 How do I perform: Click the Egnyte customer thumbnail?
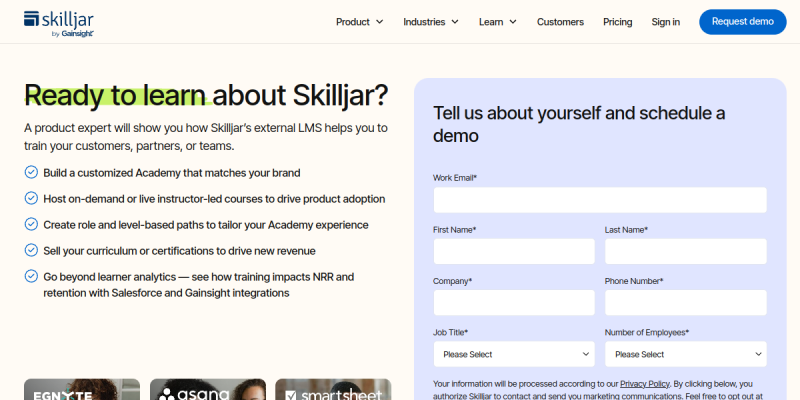click(x=82, y=389)
